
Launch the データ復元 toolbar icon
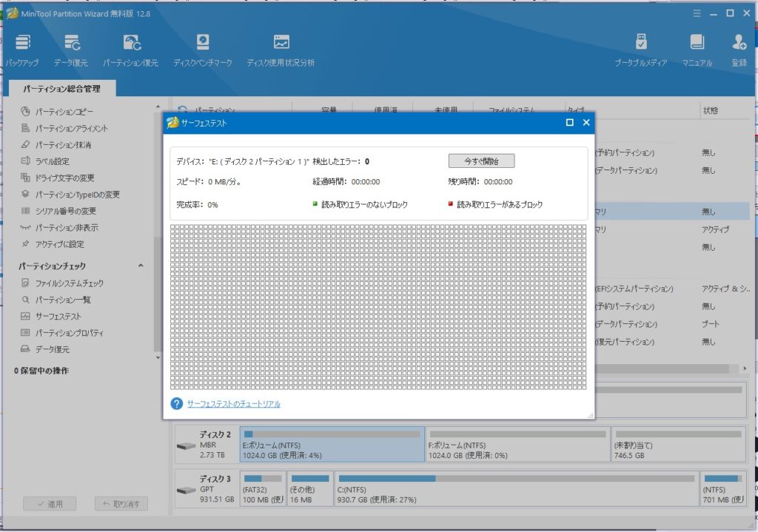pyautogui.click(x=72, y=49)
